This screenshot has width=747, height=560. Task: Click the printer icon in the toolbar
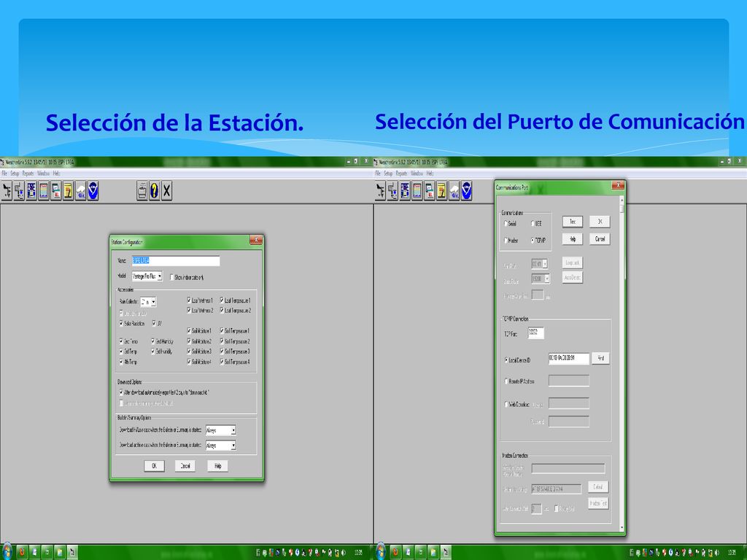click(142, 191)
